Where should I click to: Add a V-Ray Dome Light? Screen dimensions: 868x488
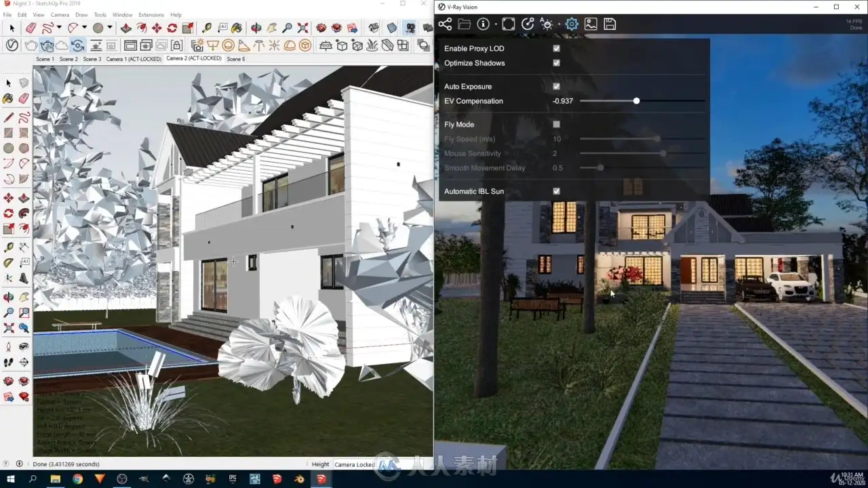(290, 46)
